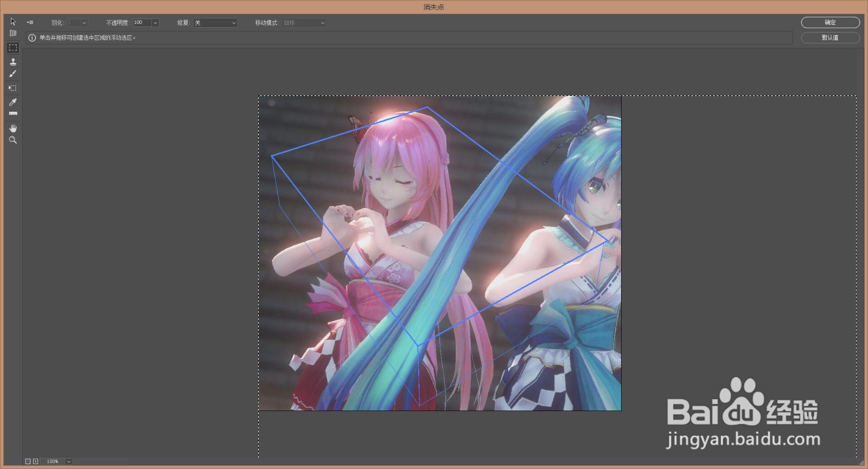Image resolution: width=868 pixels, height=469 pixels.
Task: Select the Marquee selection tool
Action: [13, 48]
